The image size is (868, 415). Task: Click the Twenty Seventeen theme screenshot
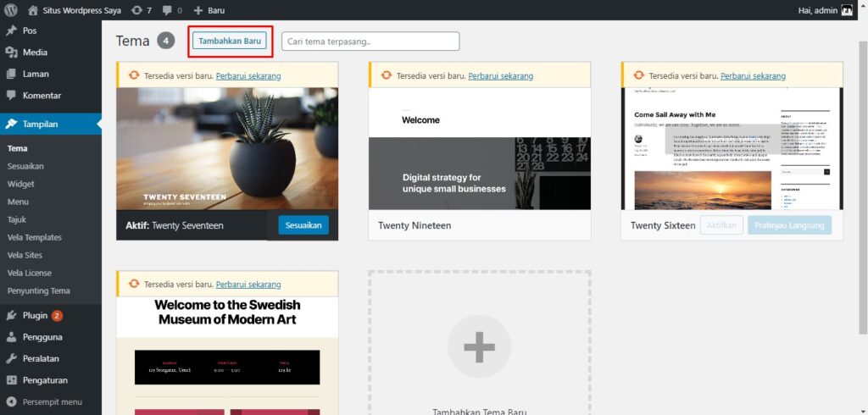point(227,148)
